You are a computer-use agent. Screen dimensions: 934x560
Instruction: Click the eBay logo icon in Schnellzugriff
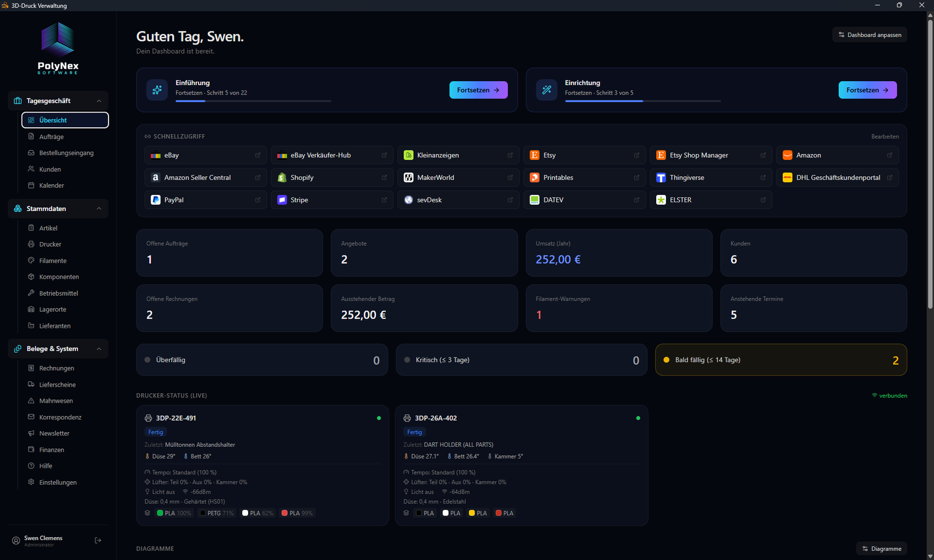155,156
